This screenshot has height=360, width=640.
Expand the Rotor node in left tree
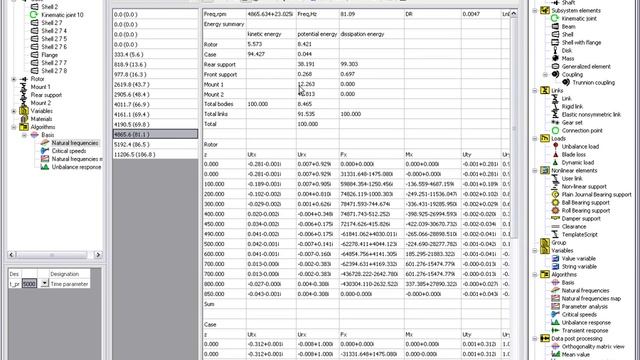14,79
